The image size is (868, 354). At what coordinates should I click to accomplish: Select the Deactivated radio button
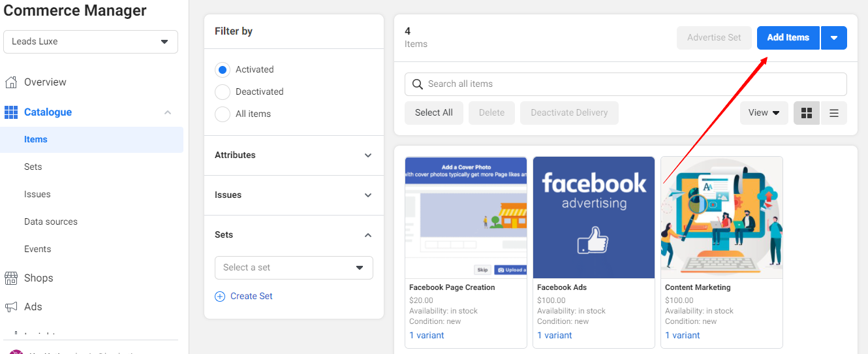(223, 92)
